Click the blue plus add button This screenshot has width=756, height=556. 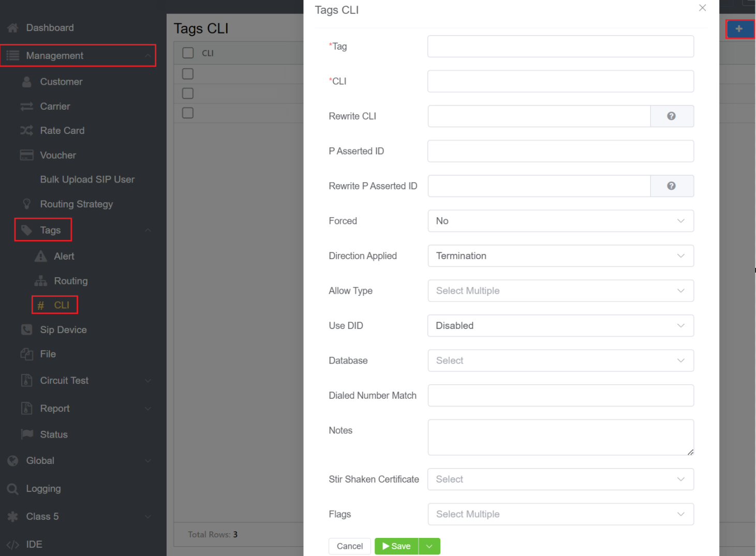pos(739,29)
